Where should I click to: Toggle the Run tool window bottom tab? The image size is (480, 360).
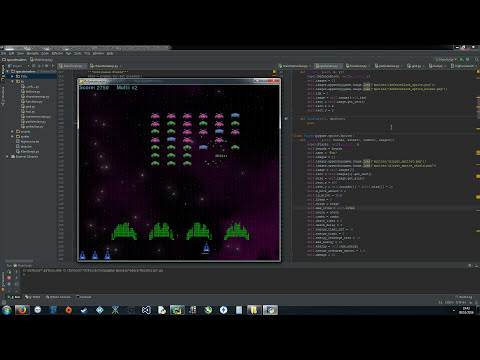[x=14, y=297]
